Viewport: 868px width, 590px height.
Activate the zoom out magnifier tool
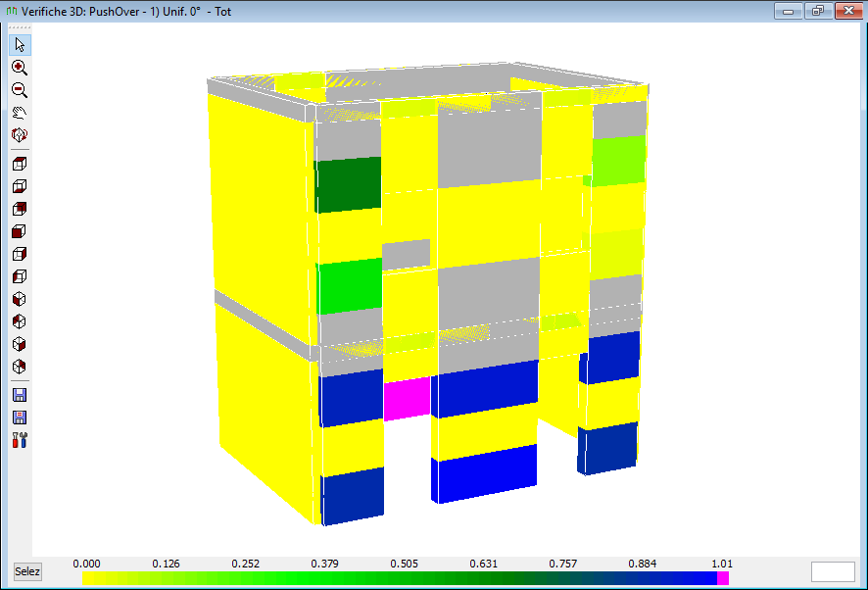[x=20, y=90]
